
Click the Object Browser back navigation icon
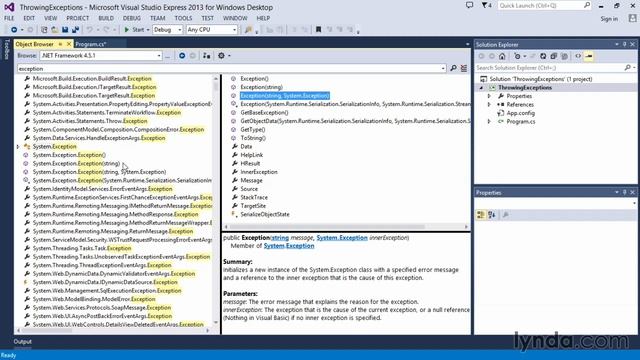click(182, 56)
